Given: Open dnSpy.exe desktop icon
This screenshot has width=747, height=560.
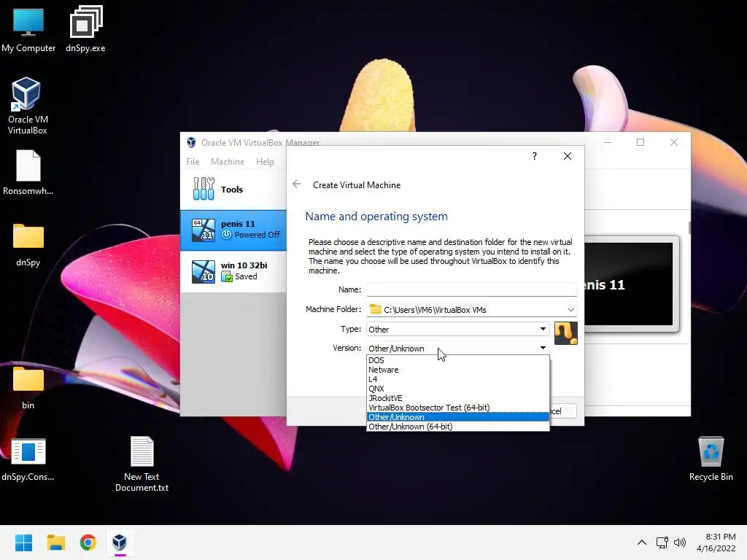Looking at the screenshot, I should click(x=85, y=29).
